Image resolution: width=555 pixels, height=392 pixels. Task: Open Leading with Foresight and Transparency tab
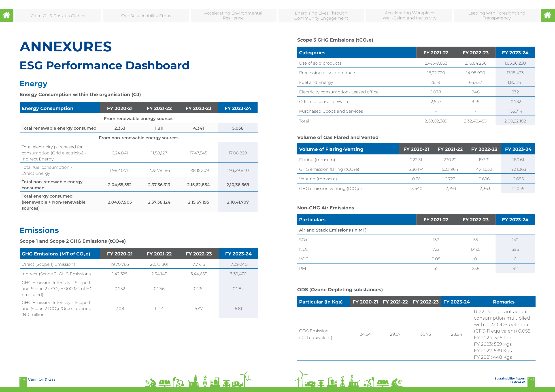(497, 16)
